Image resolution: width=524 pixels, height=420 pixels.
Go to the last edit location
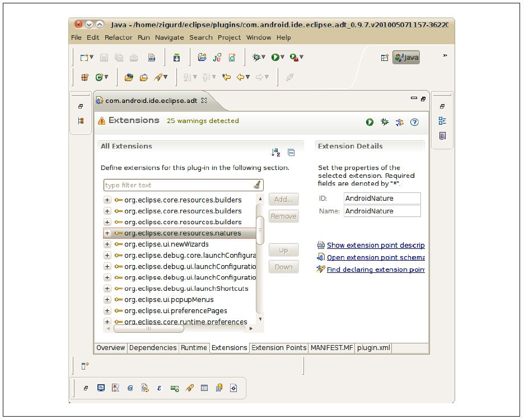click(226, 77)
